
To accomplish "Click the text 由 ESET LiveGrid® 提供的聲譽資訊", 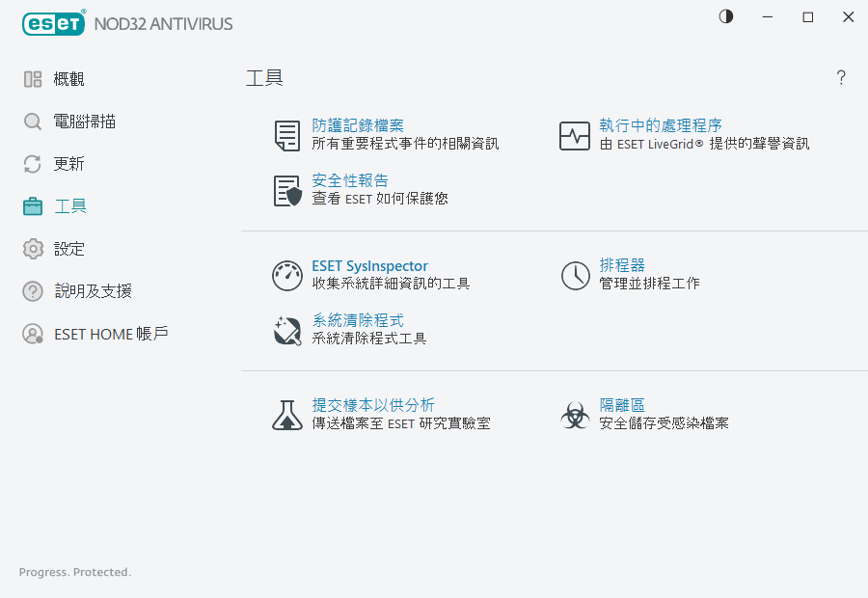I will [x=704, y=144].
